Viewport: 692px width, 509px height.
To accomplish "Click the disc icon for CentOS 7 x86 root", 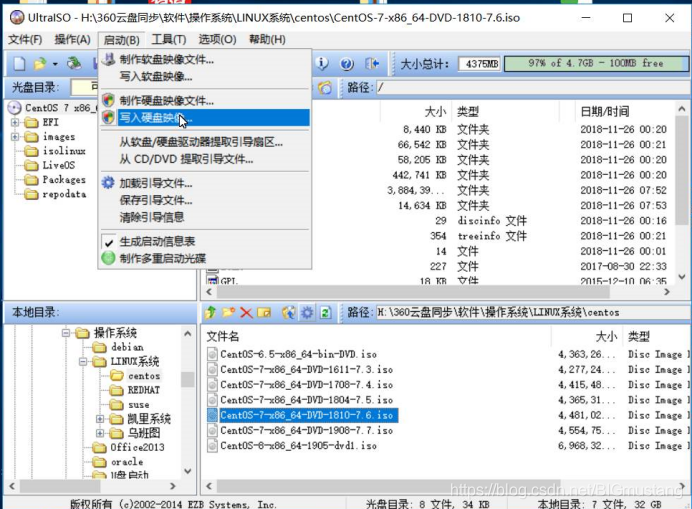I will pos(15,108).
